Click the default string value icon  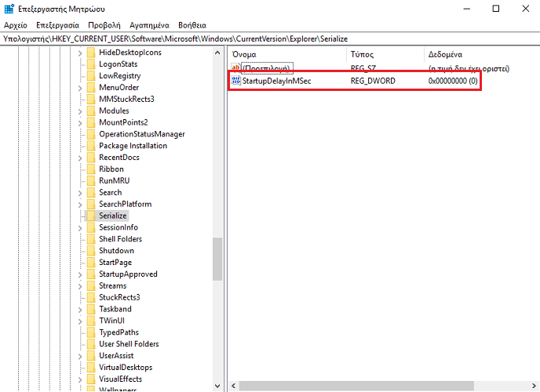236,67
